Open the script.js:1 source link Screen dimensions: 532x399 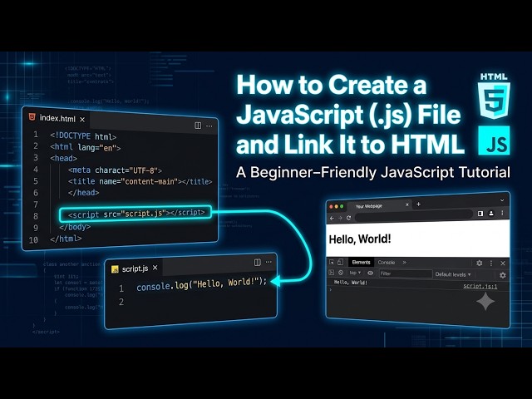pyautogui.click(x=480, y=286)
